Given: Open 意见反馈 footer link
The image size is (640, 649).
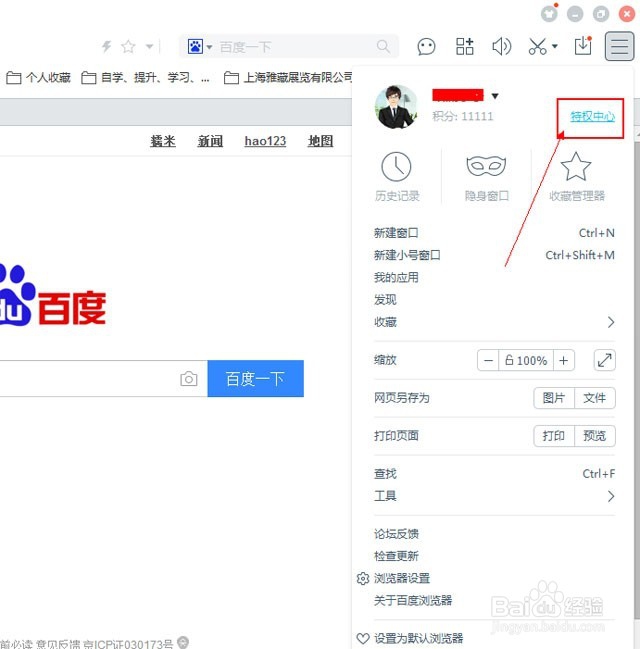Looking at the screenshot, I should click(x=58, y=644).
